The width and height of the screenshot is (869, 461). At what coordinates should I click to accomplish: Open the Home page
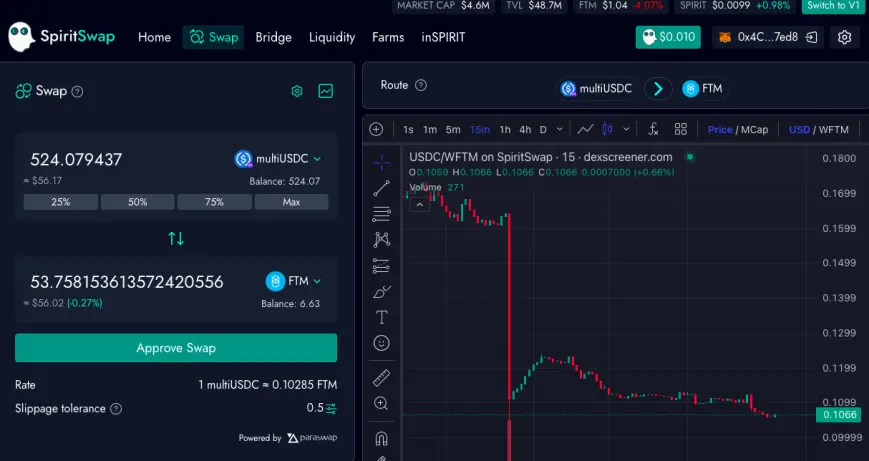154,37
